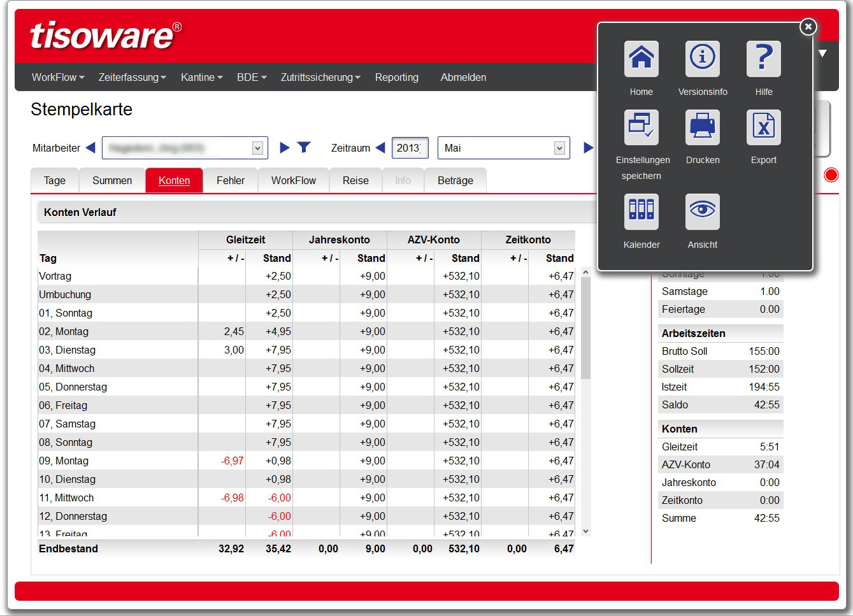The image size is (853, 616).
Task: Click the Drucken printer icon
Action: (702, 127)
